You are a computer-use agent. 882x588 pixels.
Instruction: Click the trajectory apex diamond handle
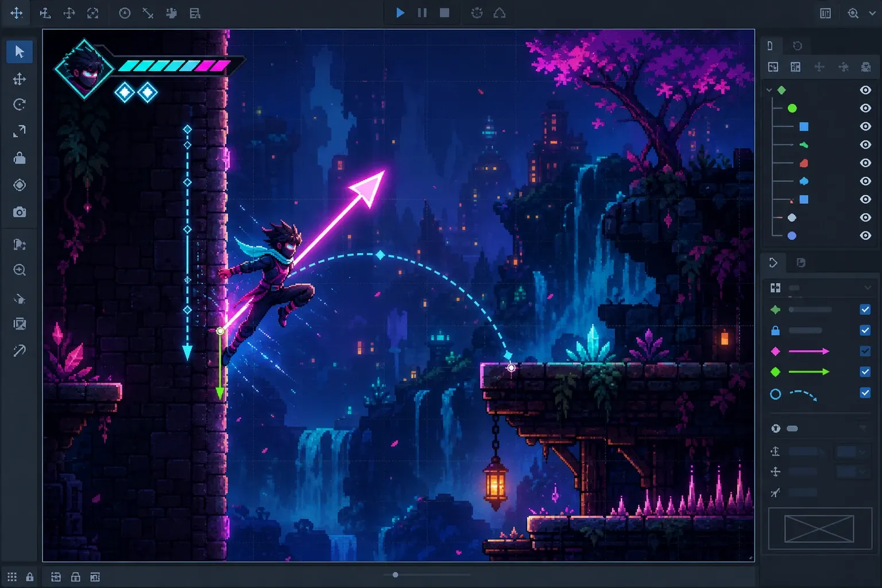[380, 255]
